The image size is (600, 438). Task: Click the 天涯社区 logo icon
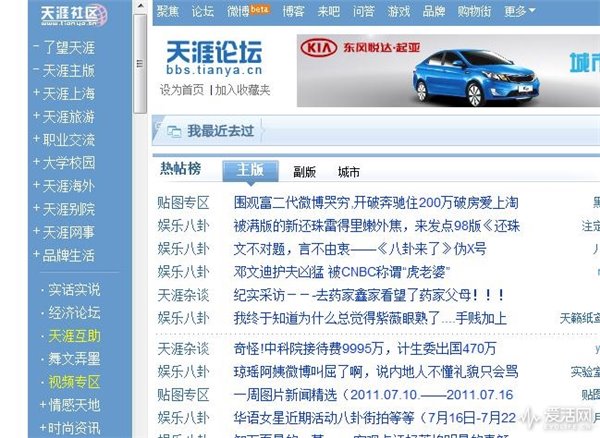(x=74, y=15)
